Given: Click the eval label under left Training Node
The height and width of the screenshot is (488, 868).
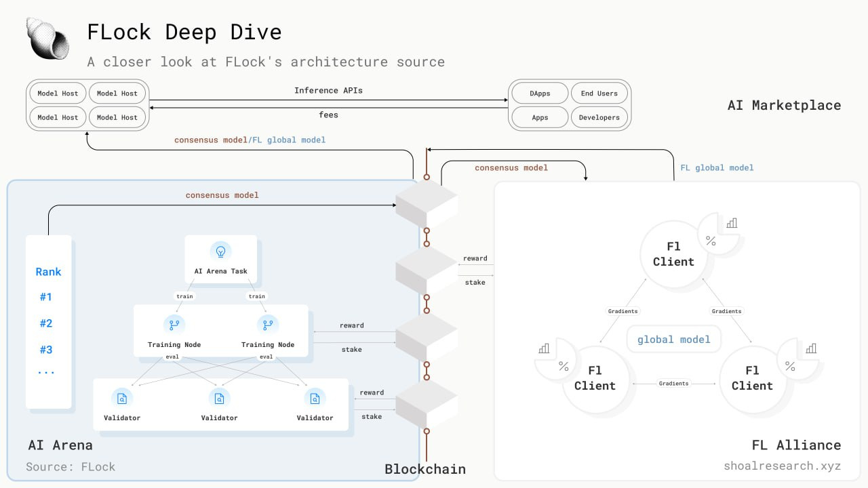Looking at the screenshot, I should (173, 357).
